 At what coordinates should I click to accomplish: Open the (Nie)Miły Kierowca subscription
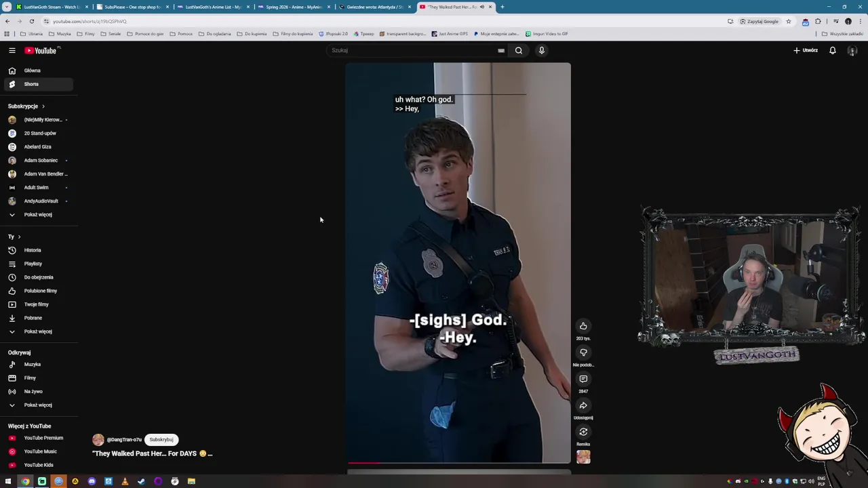38,120
